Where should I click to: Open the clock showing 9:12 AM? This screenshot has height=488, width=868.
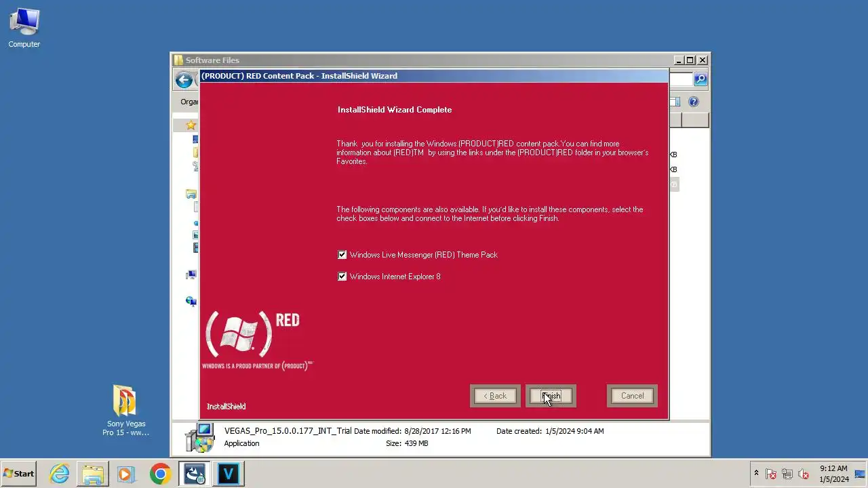click(833, 474)
